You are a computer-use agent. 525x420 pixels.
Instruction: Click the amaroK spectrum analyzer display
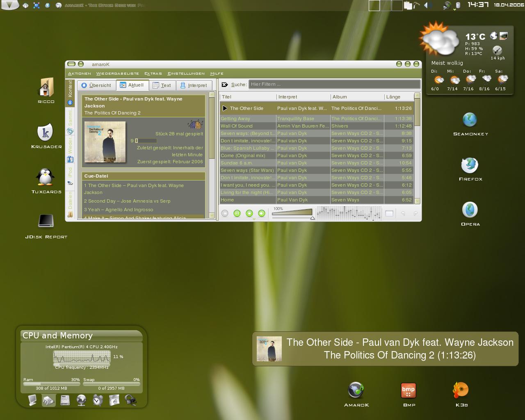coord(348,213)
